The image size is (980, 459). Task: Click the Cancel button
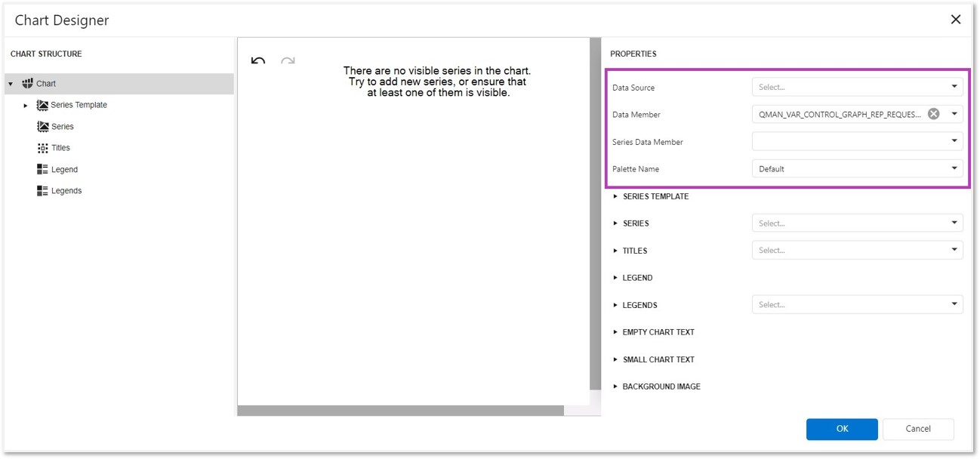pyautogui.click(x=918, y=429)
